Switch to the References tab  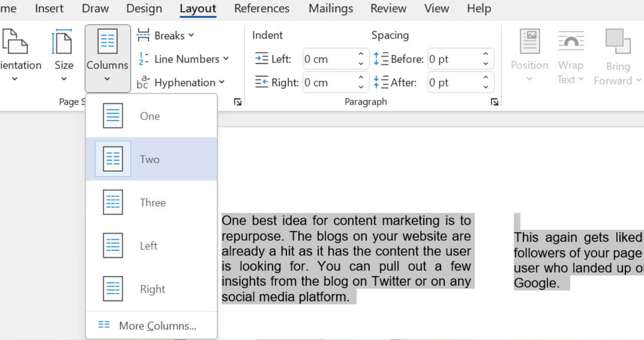tap(262, 9)
